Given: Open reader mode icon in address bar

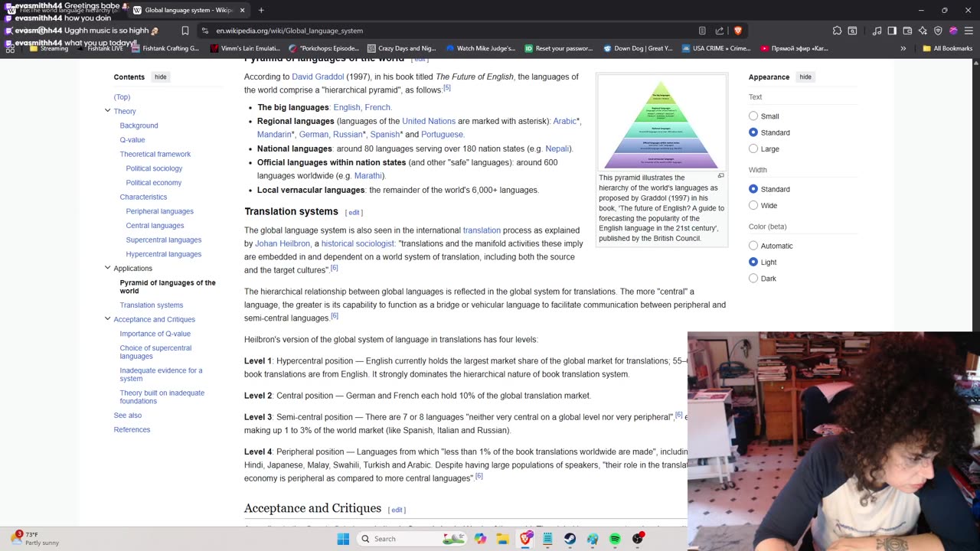Looking at the screenshot, I should pyautogui.click(x=702, y=31).
